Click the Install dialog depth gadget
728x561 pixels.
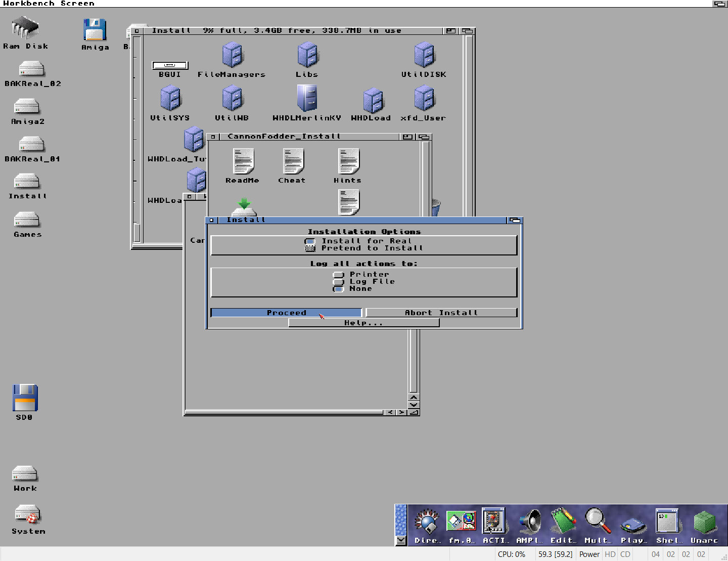[x=515, y=220]
